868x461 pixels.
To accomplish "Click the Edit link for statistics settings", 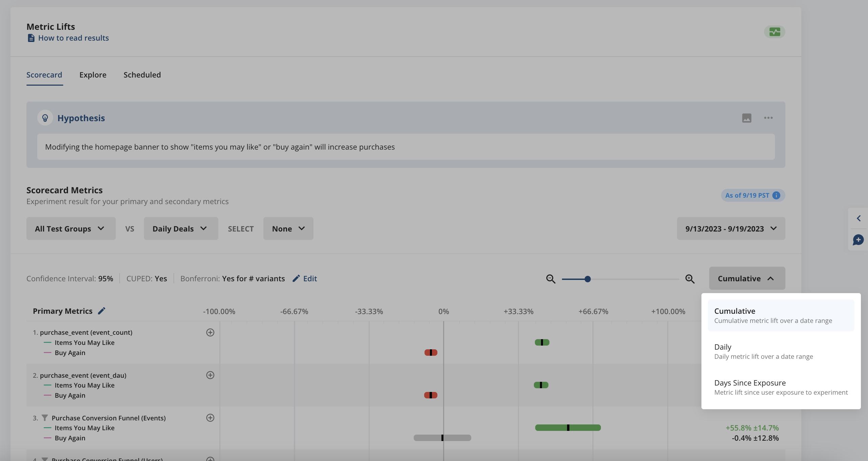I will point(310,279).
